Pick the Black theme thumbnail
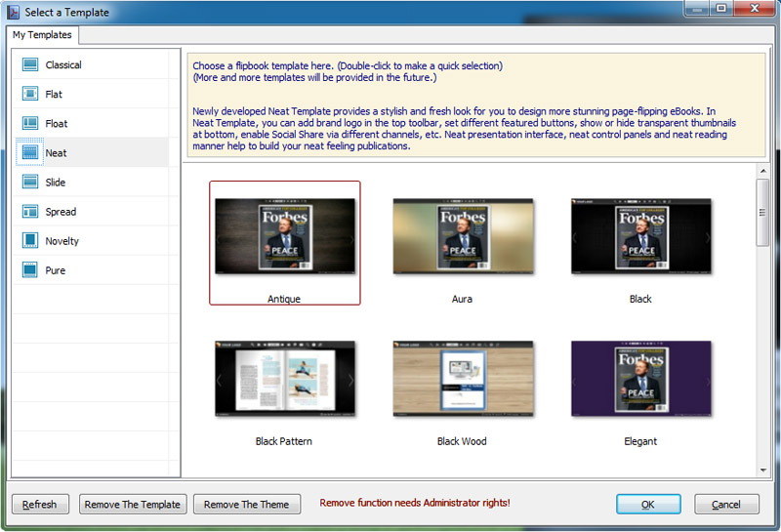 click(640, 234)
